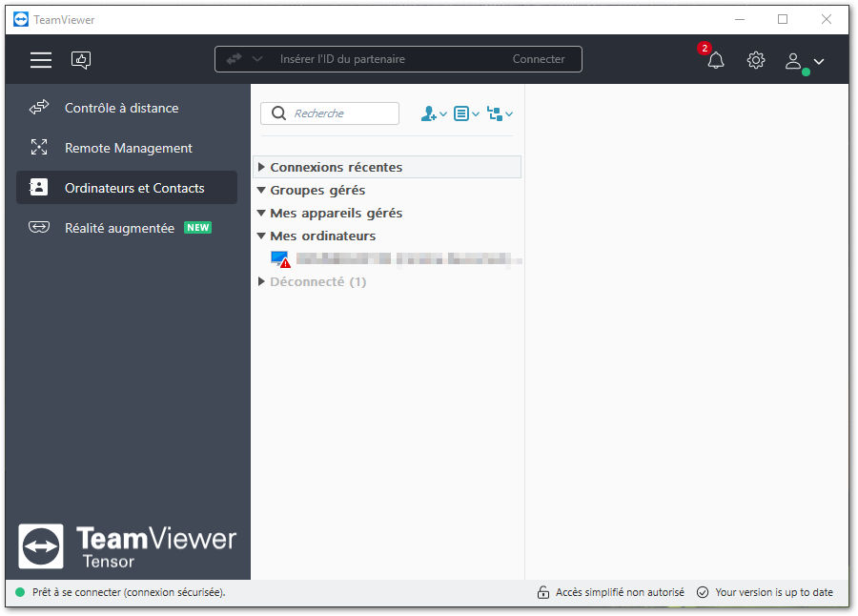Click the red notification count badge
Viewport: 858px width, 616px height.
(x=705, y=49)
